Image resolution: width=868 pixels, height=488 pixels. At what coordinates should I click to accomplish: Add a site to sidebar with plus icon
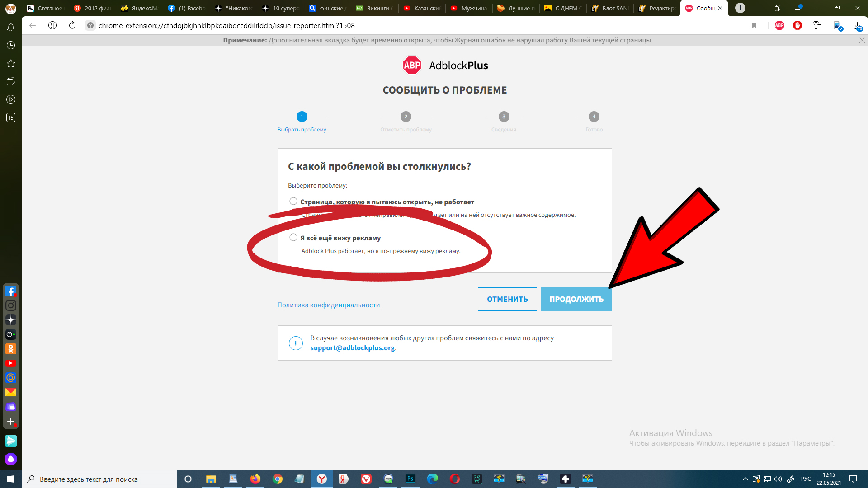click(x=11, y=422)
